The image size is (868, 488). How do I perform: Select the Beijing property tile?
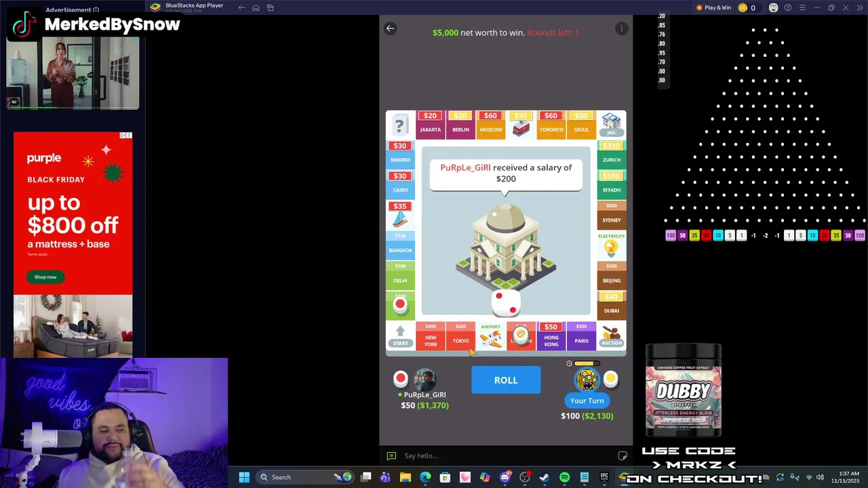click(x=611, y=276)
